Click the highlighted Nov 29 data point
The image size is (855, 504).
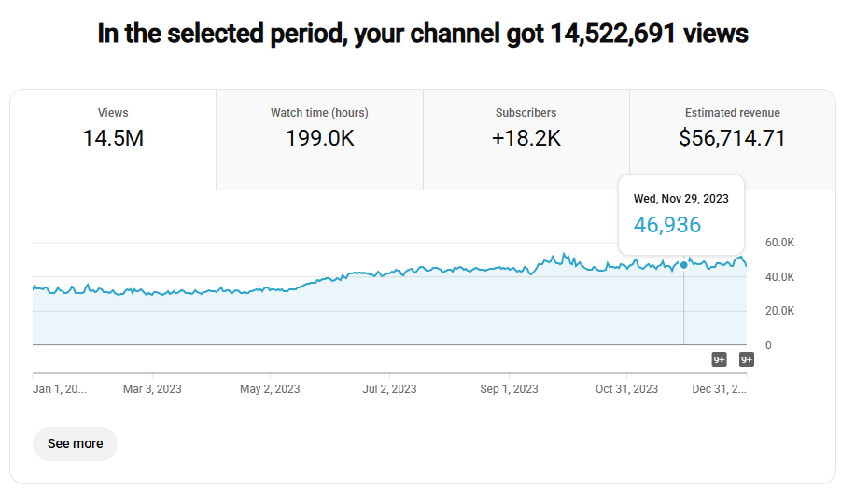[x=684, y=265]
